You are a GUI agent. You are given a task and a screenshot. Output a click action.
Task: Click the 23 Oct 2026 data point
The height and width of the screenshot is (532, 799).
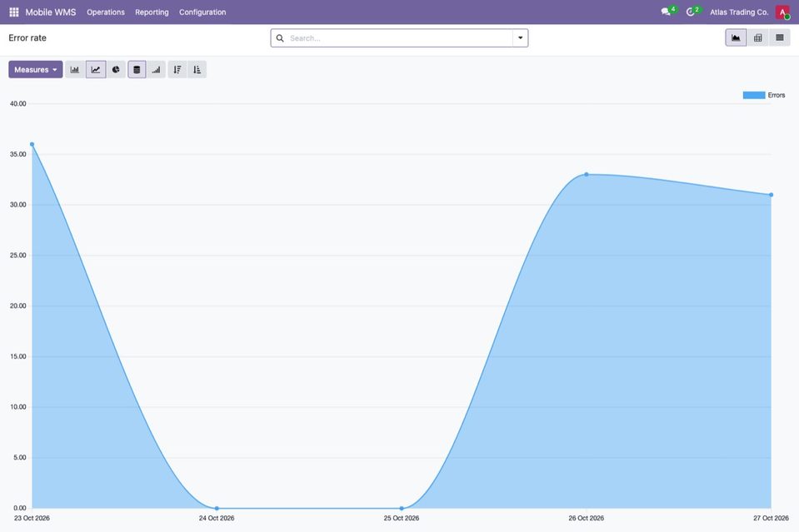(x=32, y=145)
